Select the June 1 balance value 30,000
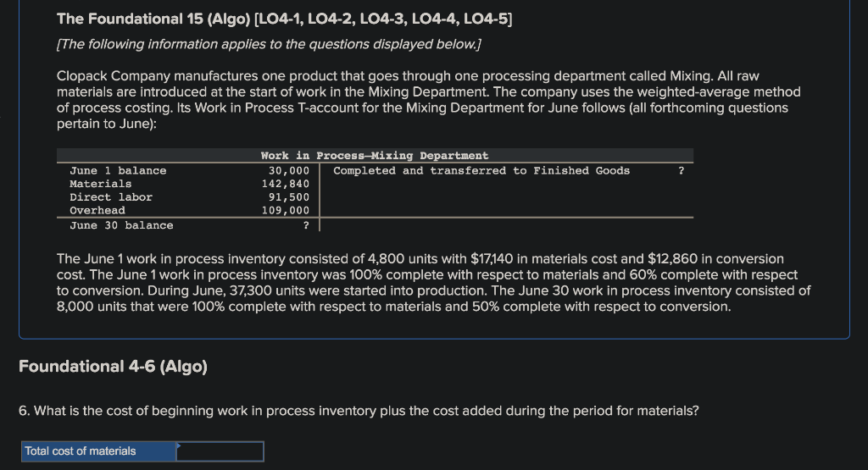The image size is (868, 470). pyautogui.click(x=289, y=171)
